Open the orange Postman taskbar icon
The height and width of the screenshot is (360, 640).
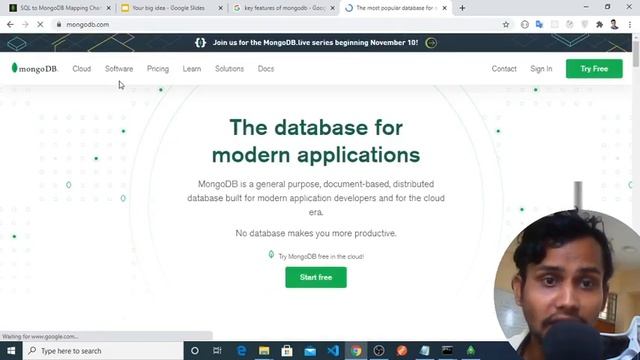click(x=402, y=351)
